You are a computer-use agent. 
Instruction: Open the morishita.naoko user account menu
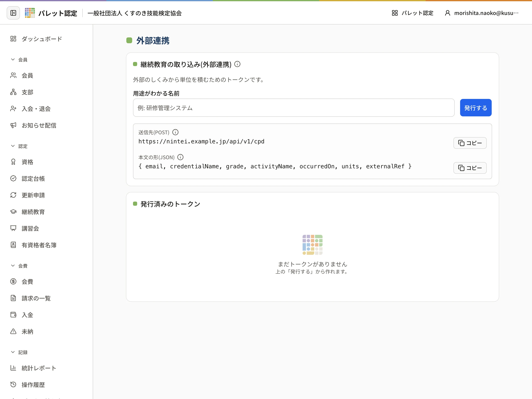(x=482, y=13)
